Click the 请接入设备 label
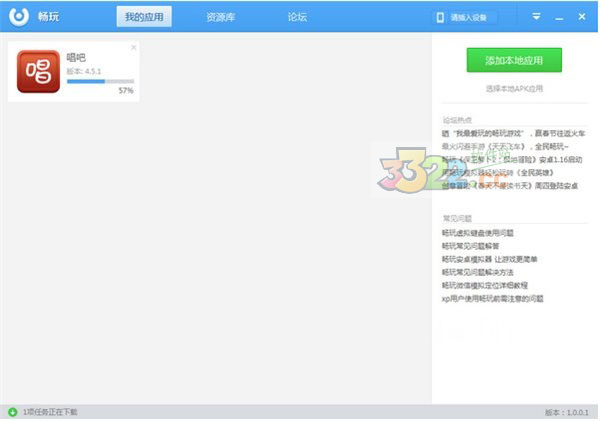The image size is (600, 421). (x=468, y=18)
